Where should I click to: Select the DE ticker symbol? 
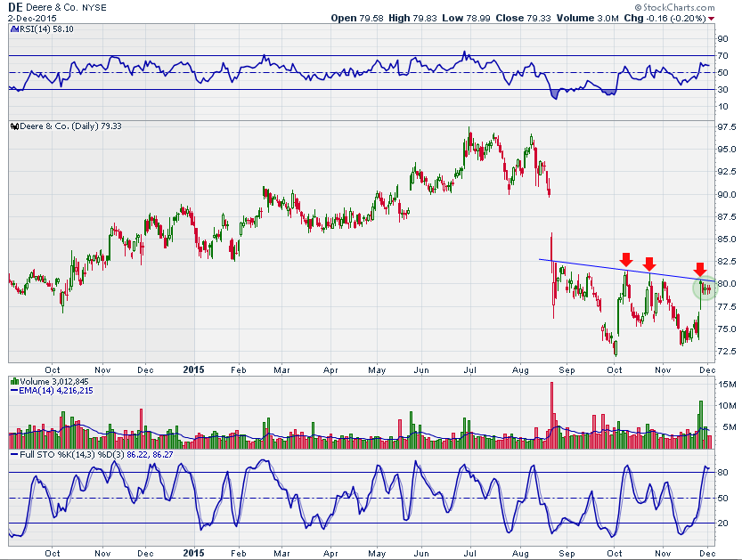click(x=16, y=7)
